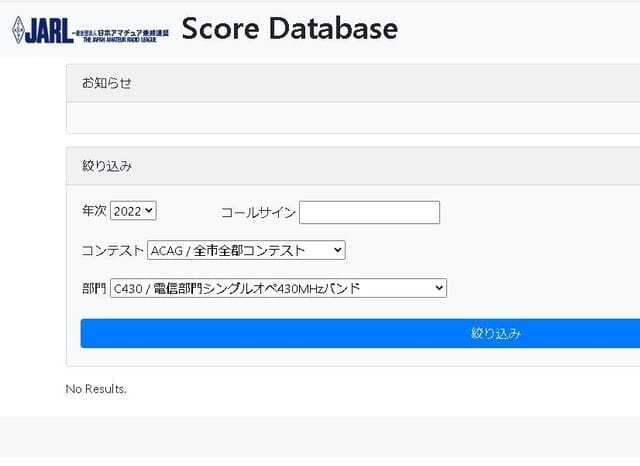Click the arrow on the 2022 year selector
This screenshot has height=466, width=640.
coord(149,211)
